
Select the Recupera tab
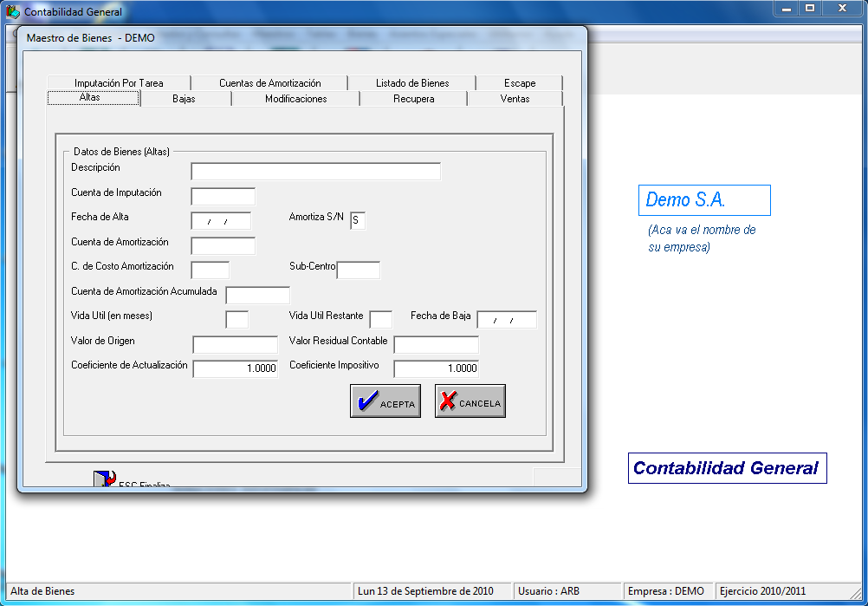(x=413, y=99)
